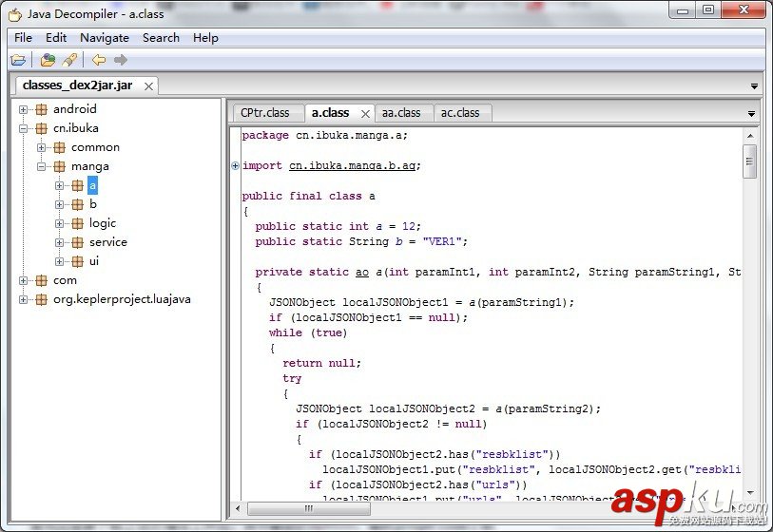Collapse the cn.ibuka tree node
The width and height of the screenshot is (773, 532).
[23, 128]
